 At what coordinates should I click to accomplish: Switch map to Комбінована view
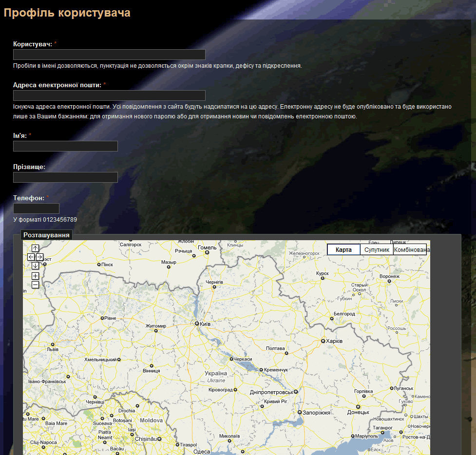(x=410, y=249)
